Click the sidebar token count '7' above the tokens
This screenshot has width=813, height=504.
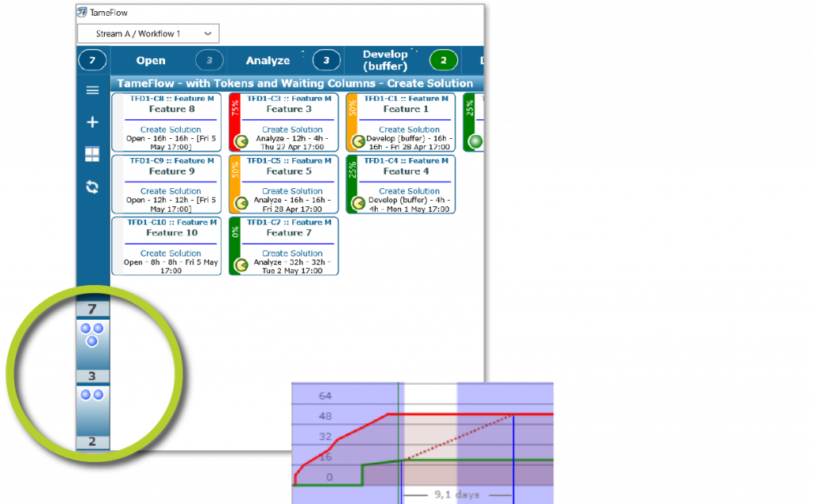(92, 309)
